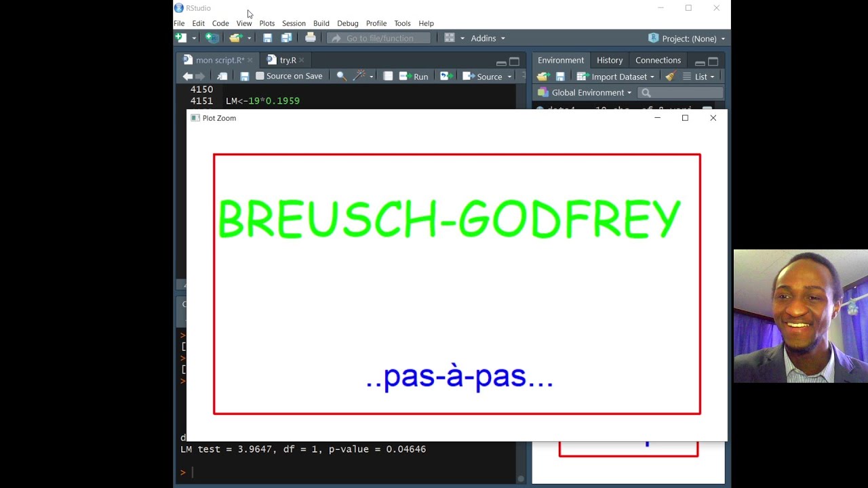Open the Tools menu

pos(402,23)
